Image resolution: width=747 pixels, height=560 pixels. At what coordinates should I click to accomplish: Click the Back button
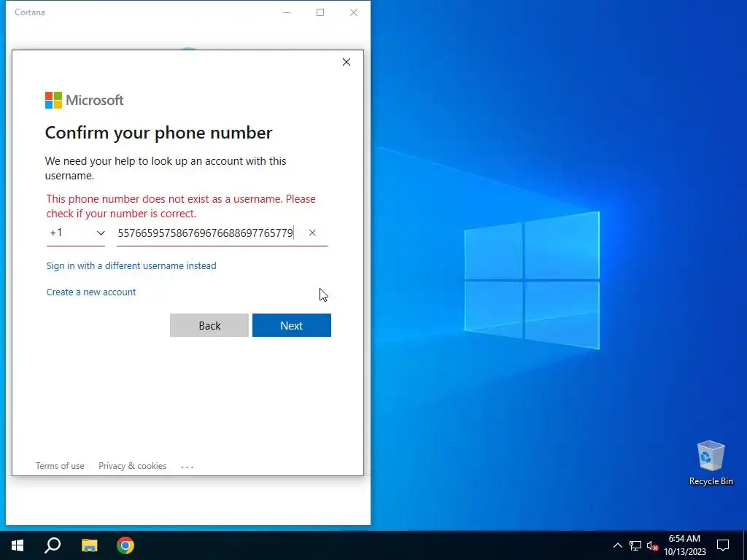click(209, 325)
